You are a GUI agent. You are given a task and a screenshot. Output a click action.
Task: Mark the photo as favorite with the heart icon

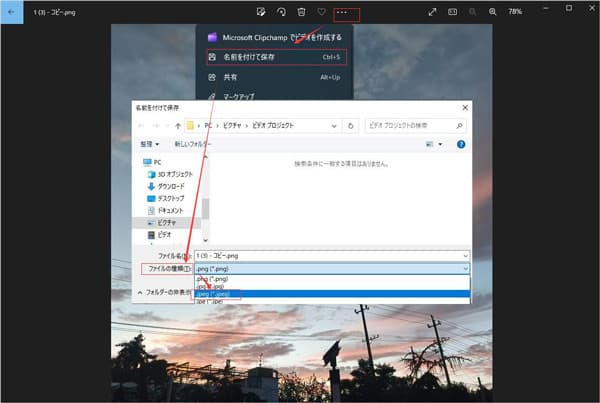coord(321,11)
